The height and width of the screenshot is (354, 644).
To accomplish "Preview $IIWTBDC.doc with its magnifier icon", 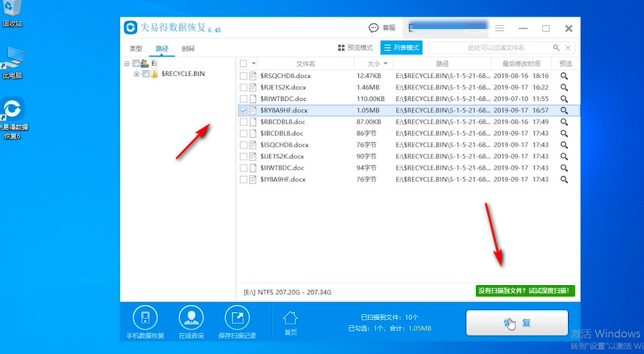I will pos(564,168).
